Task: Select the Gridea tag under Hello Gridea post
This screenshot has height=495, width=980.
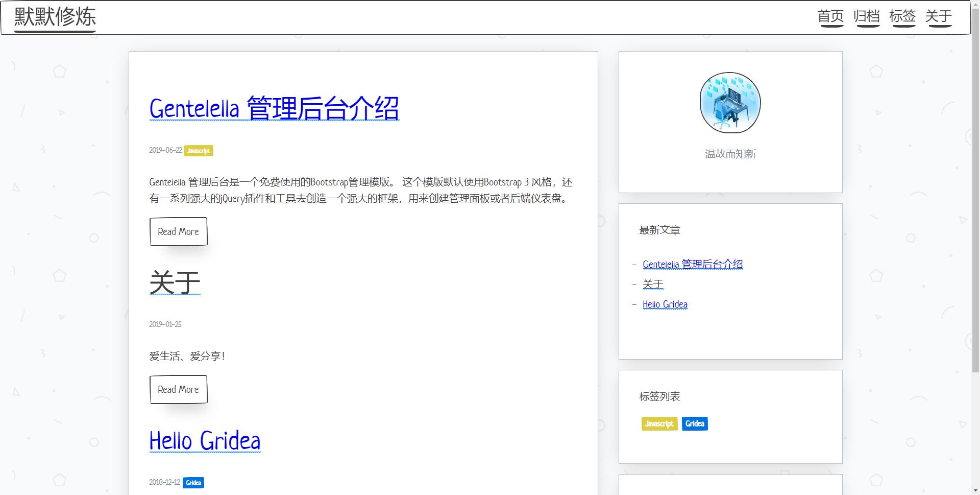Action: pos(193,482)
